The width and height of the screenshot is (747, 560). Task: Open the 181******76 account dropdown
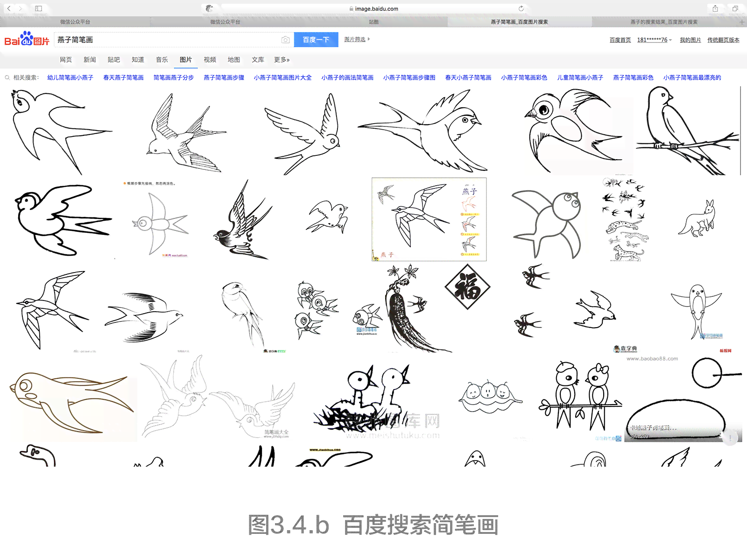pos(654,40)
